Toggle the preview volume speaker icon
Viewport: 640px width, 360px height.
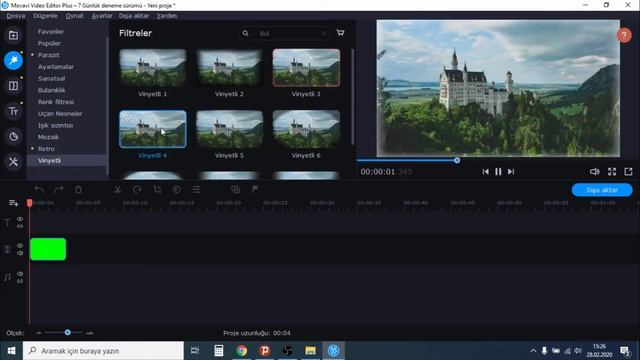coord(595,172)
